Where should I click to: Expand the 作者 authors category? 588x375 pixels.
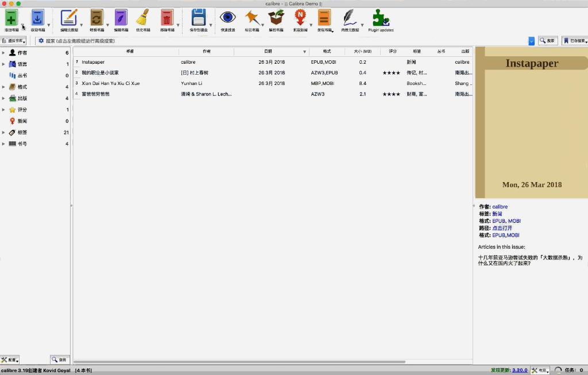(3, 53)
